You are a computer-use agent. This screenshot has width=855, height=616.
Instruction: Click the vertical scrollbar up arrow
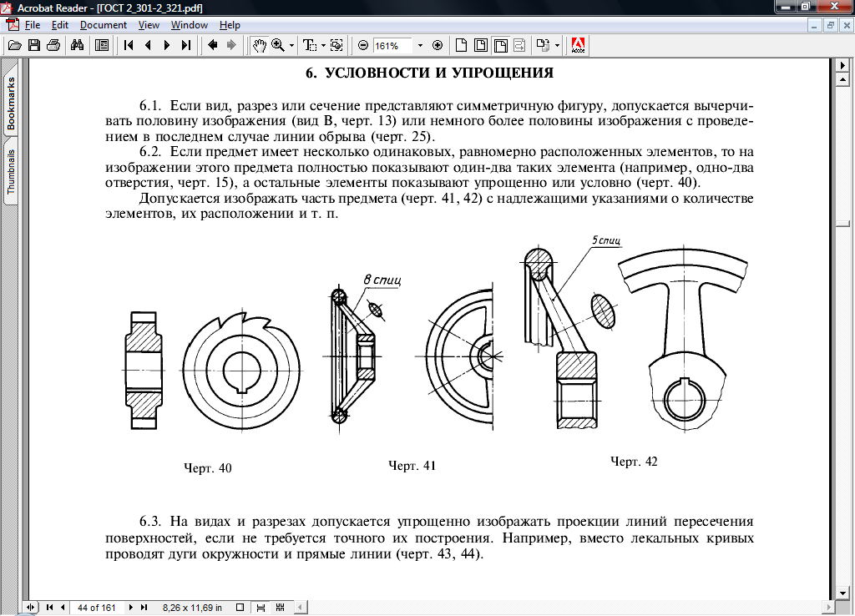pyautogui.click(x=843, y=79)
